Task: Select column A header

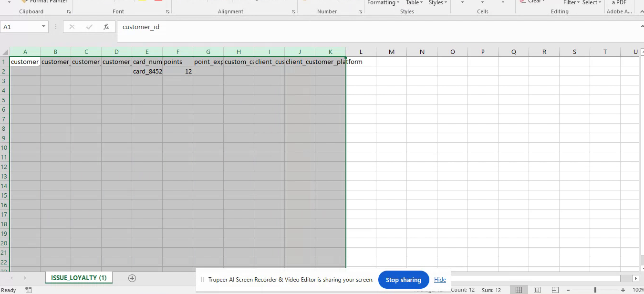Action: coord(25,52)
